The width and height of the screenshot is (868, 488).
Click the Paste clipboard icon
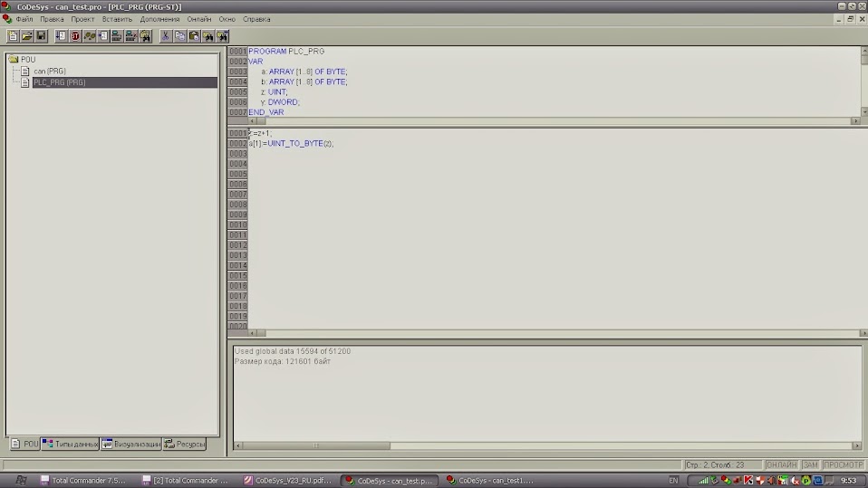(x=194, y=36)
